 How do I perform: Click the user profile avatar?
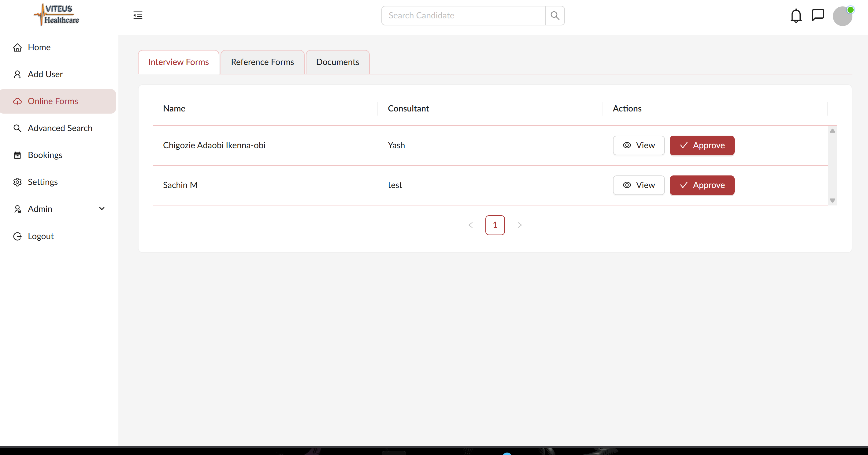click(842, 16)
